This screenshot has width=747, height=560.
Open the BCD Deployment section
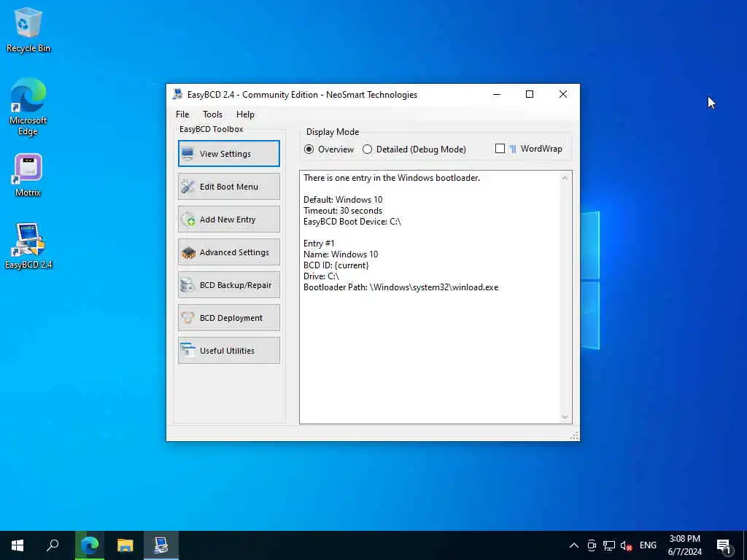click(228, 318)
